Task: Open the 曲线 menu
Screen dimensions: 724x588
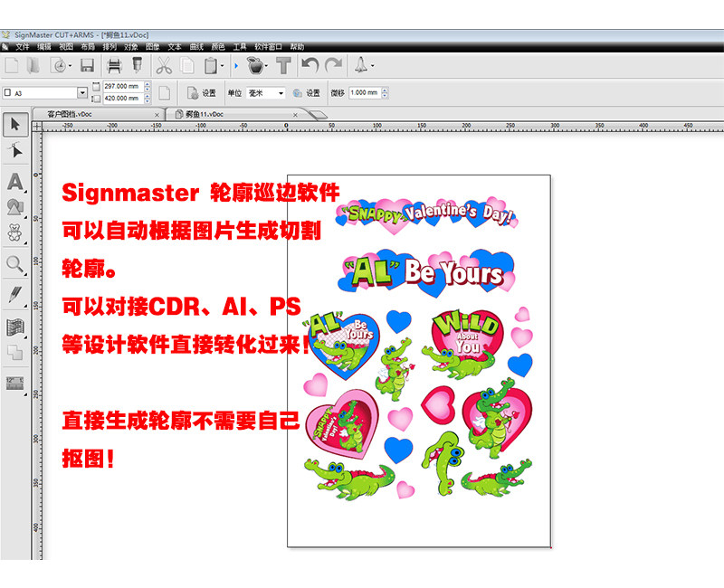Action: tap(196, 47)
